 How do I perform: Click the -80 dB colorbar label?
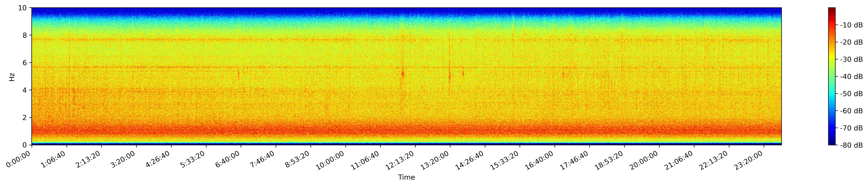pyautogui.click(x=851, y=145)
